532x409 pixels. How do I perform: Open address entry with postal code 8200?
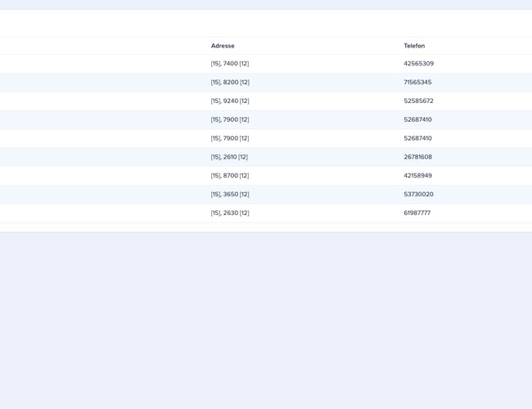[230, 83]
